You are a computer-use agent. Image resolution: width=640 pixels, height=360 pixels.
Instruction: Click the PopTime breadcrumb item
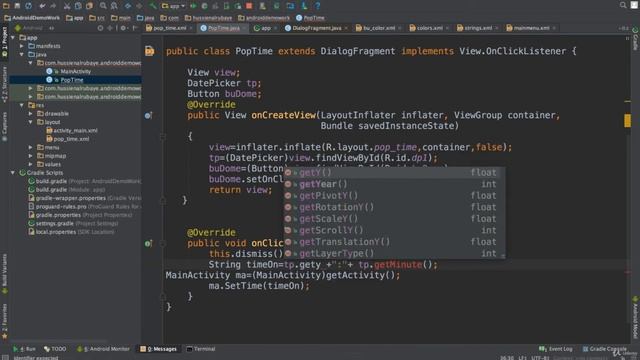coord(310,18)
